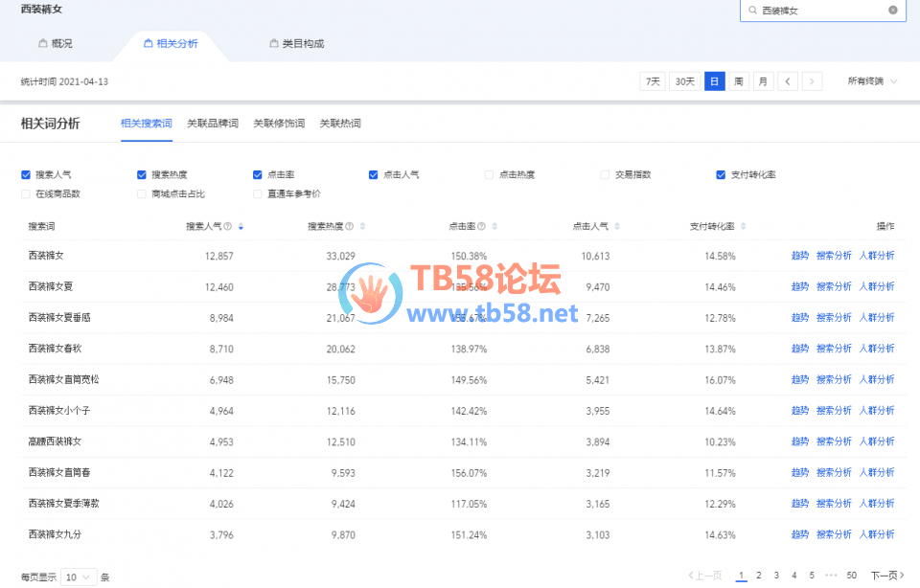Sort by 搜索热度 using its sort arrows
920x588 pixels.
click(x=362, y=226)
